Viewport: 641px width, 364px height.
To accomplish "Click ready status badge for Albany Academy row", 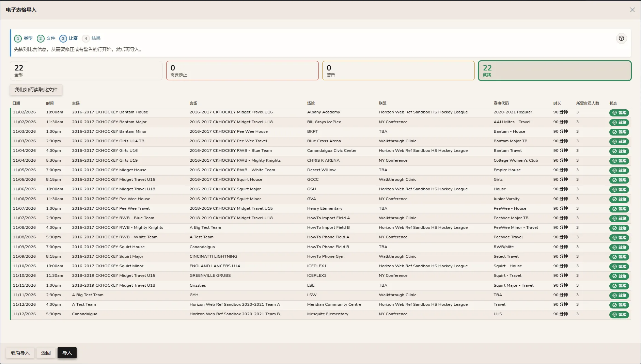I will tap(619, 113).
